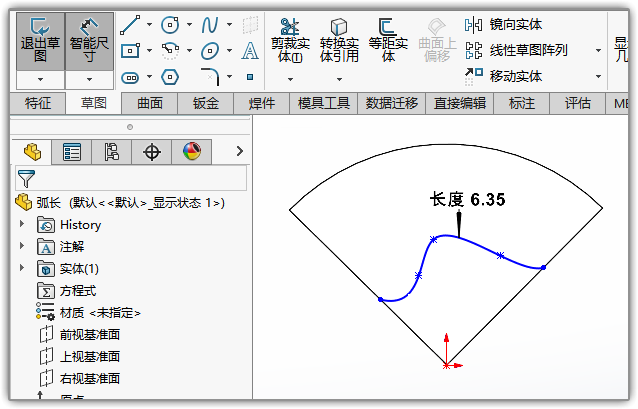638x409 pixels.
Task: Switch to the 直接编辑 tab
Action: click(460, 103)
